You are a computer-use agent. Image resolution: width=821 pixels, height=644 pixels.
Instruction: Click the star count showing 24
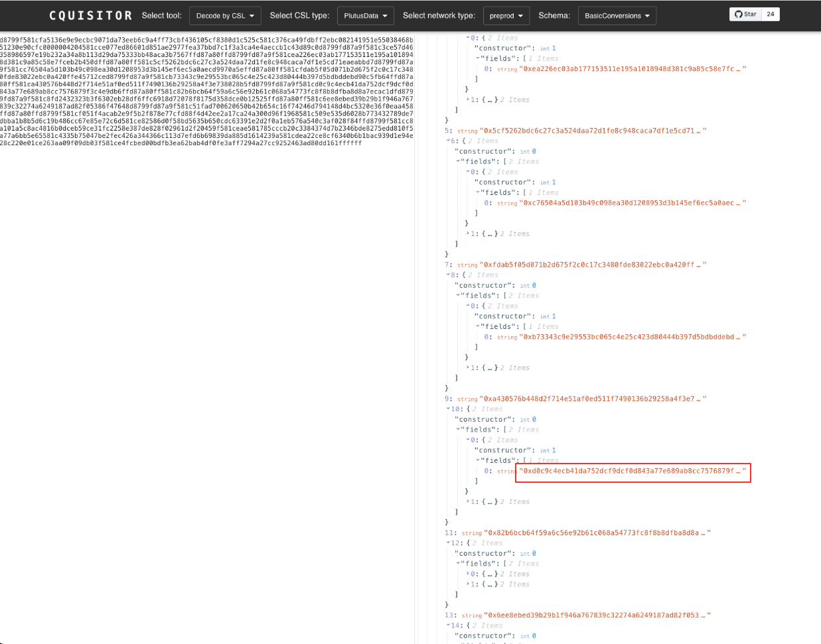click(x=770, y=14)
